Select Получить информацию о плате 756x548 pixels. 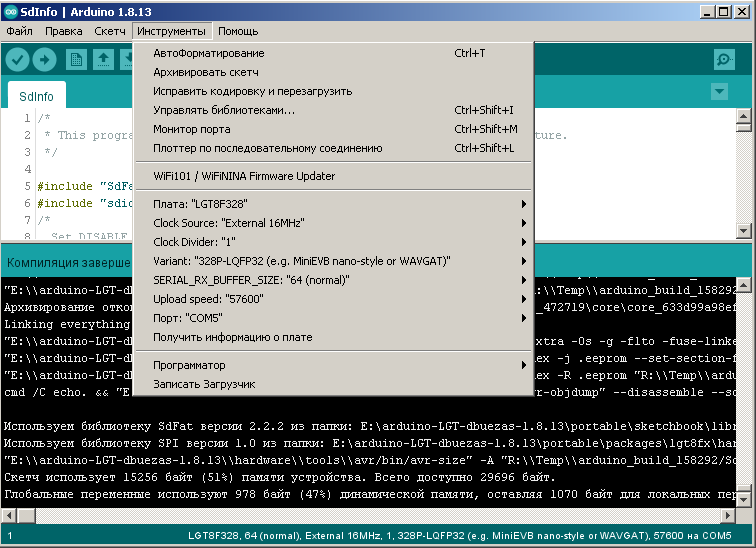point(333,337)
